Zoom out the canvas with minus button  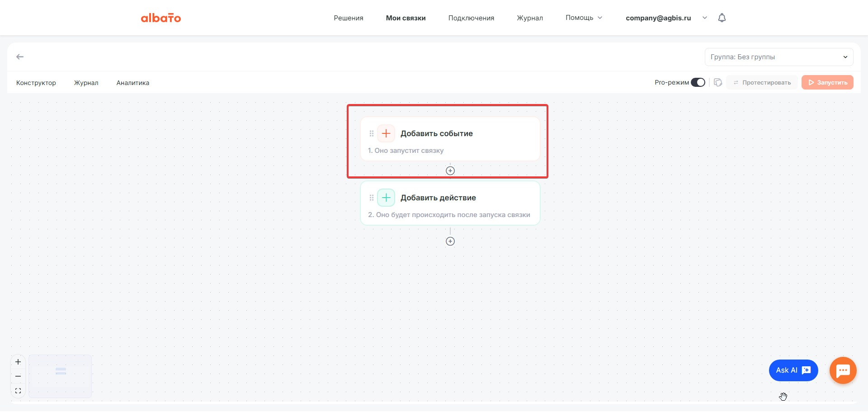(18, 377)
